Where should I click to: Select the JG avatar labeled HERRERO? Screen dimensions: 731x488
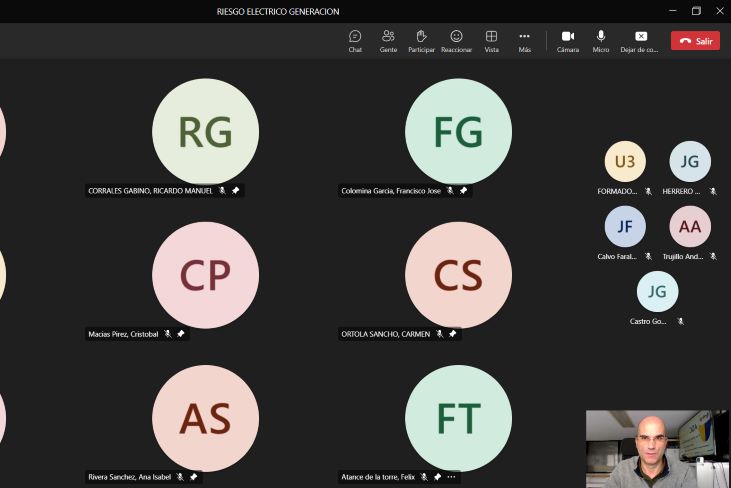[x=690, y=161]
